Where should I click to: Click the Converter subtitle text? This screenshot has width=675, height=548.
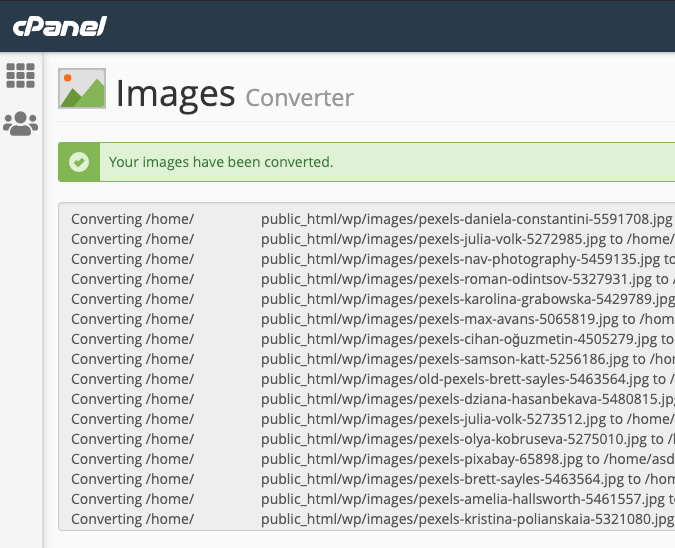coord(299,97)
